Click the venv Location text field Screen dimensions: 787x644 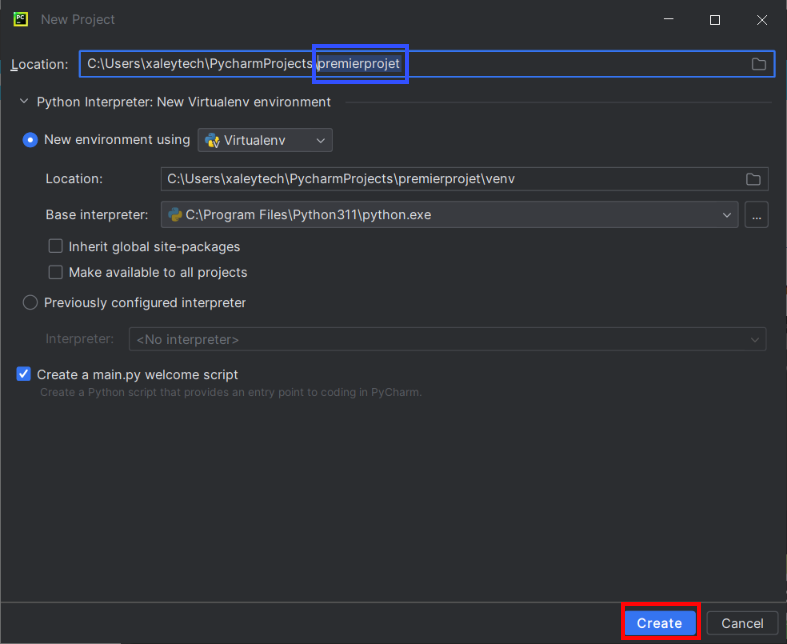click(x=450, y=179)
